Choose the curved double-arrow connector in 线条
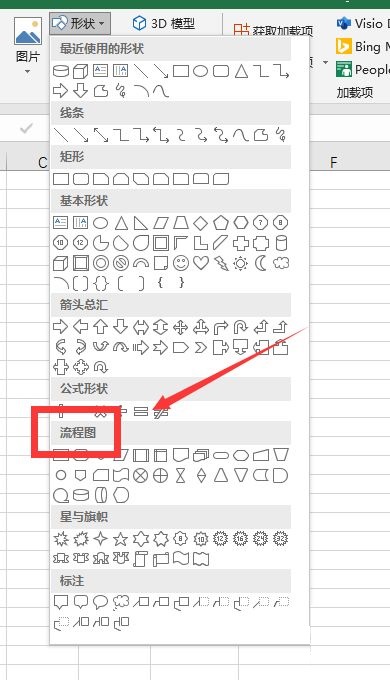This screenshot has width=390, height=680. coord(220,135)
